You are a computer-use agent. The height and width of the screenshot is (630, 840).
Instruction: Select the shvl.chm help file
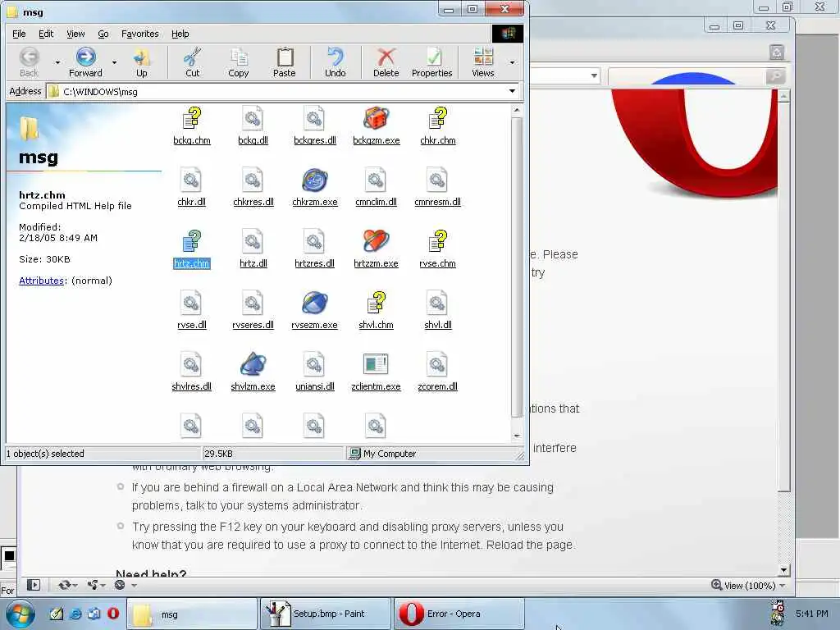click(x=376, y=311)
